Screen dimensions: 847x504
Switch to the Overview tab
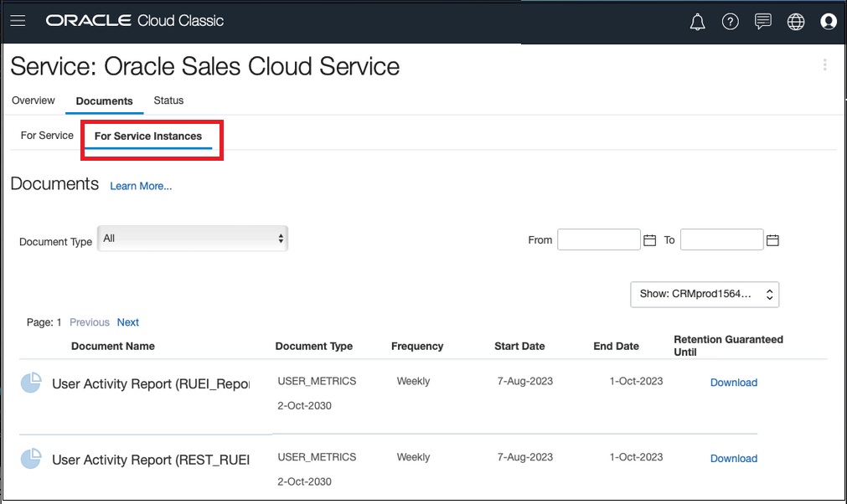pos(33,100)
